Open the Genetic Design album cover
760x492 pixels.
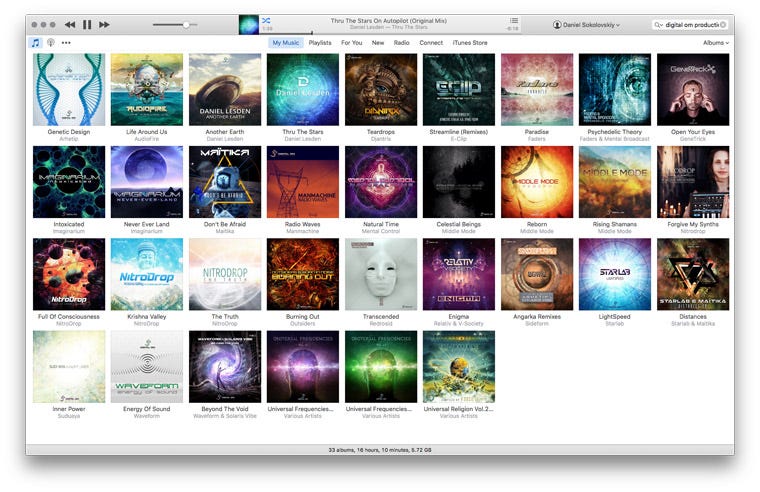click(69, 90)
